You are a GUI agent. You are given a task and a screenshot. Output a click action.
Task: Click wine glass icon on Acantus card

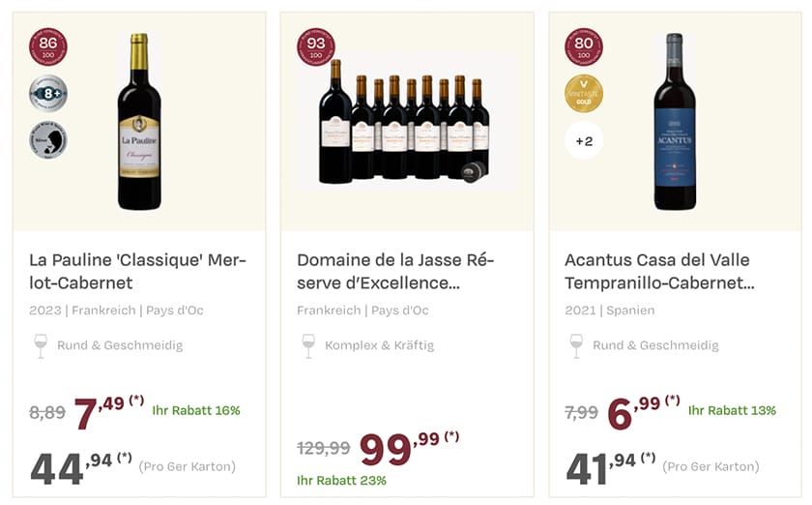[576, 345]
